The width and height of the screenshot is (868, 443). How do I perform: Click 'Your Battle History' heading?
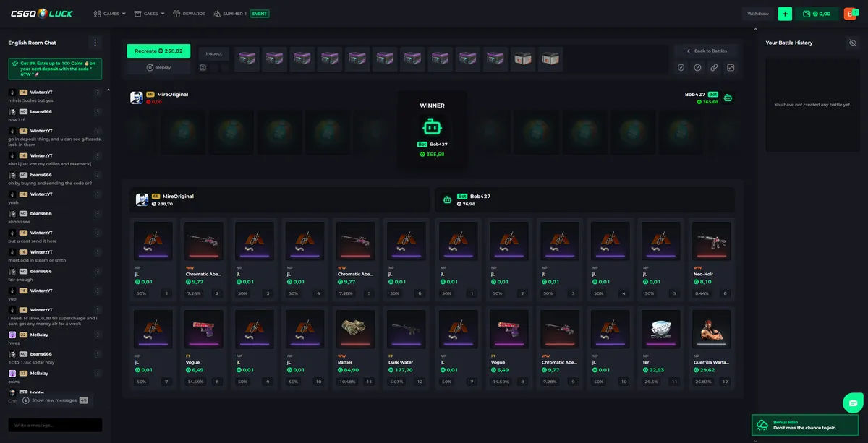(789, 43)
